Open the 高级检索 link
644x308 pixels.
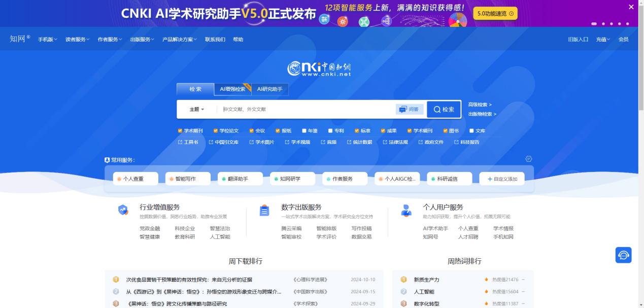480,105
